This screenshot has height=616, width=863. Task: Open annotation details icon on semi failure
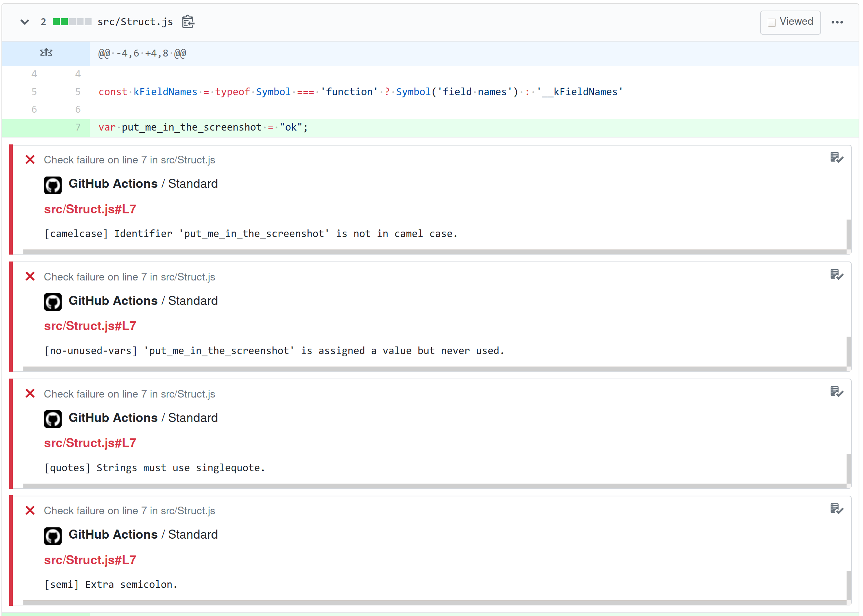(x=836, y=508)
